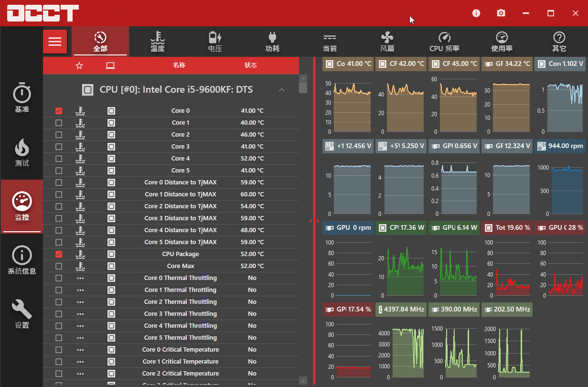Screen dimensions: 588x387
Task: Click Core 2 value 46.00 °C
Action: (x=252, y=135)
